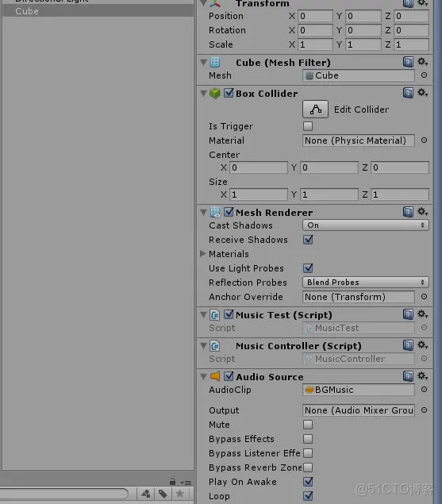Open Output mixer group object picker
Image resolution: width=442 pixels, height=504 pixels.
[424, 410]
